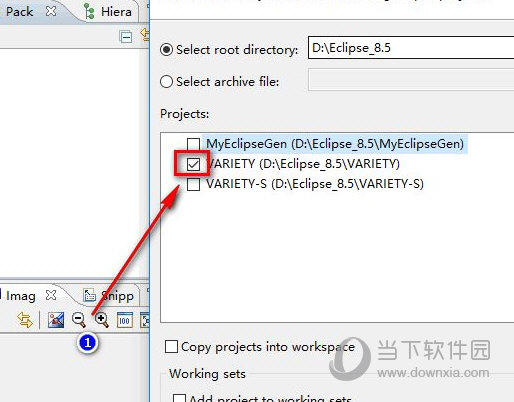Image resolution: width=514 pixels, height=402 pixels.
Task: Open the Hierarchy tab
Action: coord(116,12)
